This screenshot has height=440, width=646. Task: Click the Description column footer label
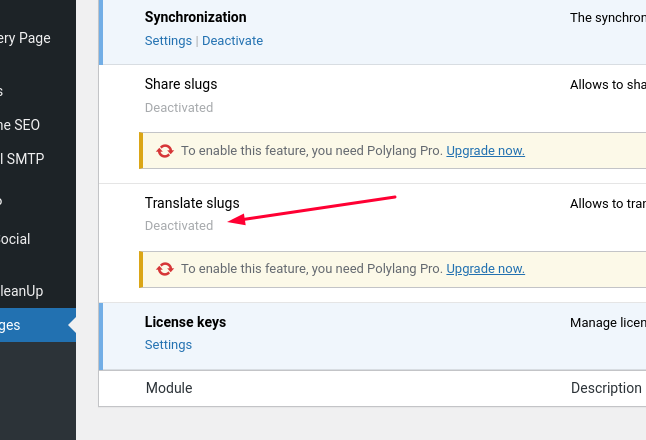tap(606, 388)
